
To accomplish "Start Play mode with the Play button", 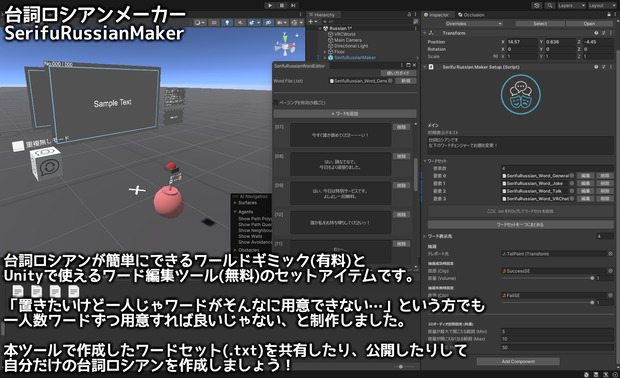I will click(x=270, y=5).
